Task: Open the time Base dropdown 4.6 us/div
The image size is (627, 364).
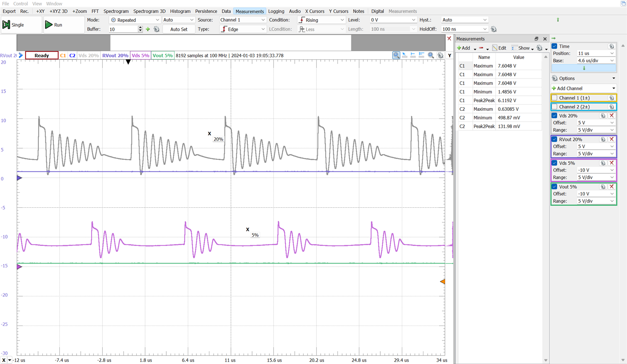Action: (x=596, y=61)
